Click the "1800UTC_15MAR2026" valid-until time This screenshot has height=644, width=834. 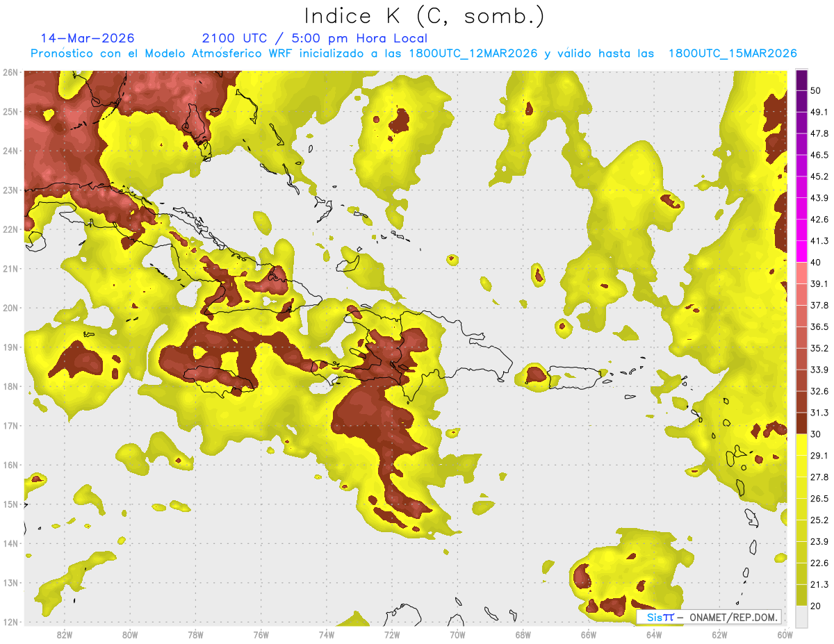(x=733, y=53)
